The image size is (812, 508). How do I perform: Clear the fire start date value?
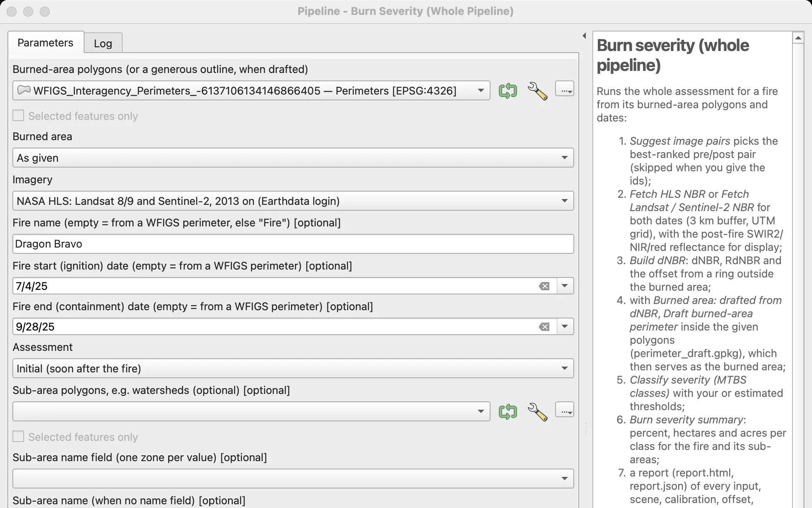click(x=544, y=286)
